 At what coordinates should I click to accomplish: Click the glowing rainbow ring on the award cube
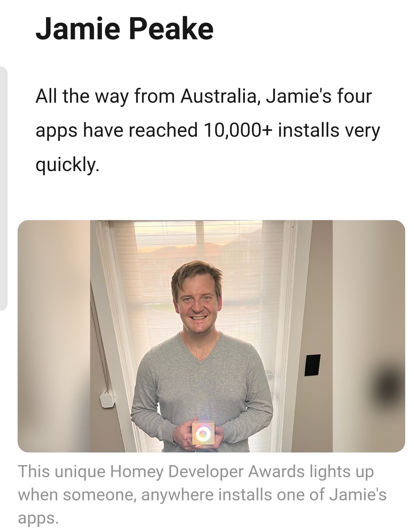[202, 433]
